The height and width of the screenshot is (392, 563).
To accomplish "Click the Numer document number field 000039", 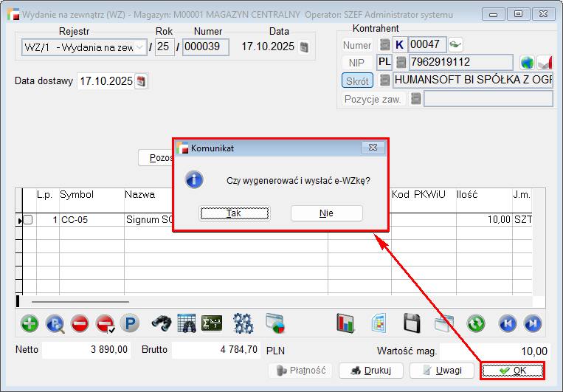I will pos(206,47).
